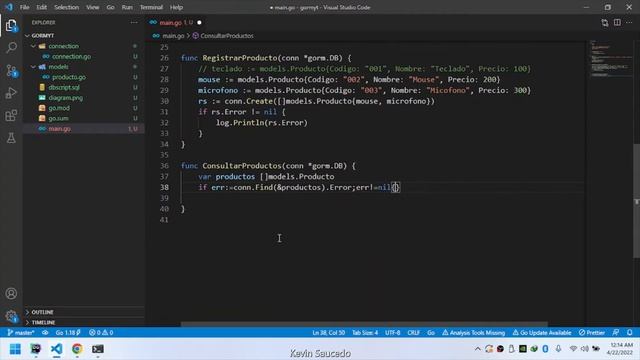Open the Help menu
The image size is (640, 360).
click(x=176, y=7)
